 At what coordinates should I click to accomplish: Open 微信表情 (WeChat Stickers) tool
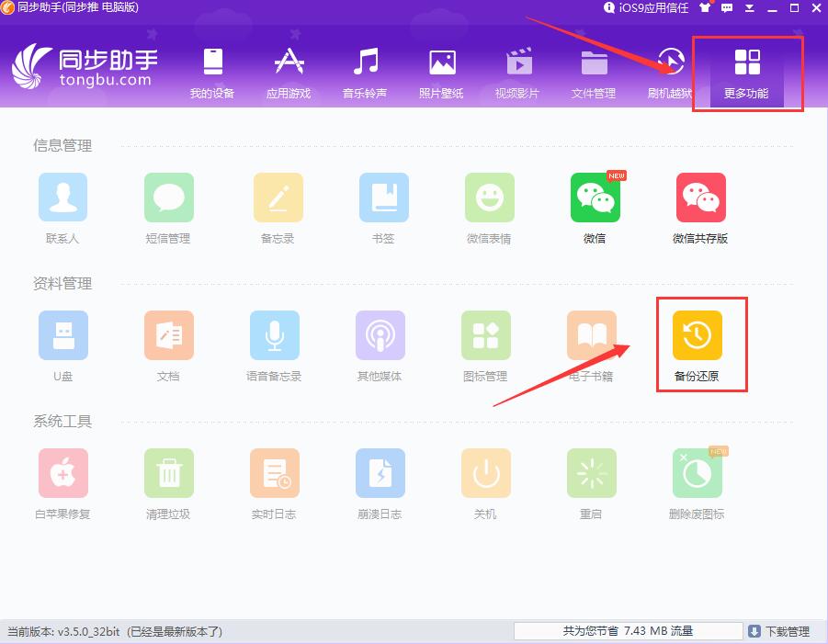(489, 197)
